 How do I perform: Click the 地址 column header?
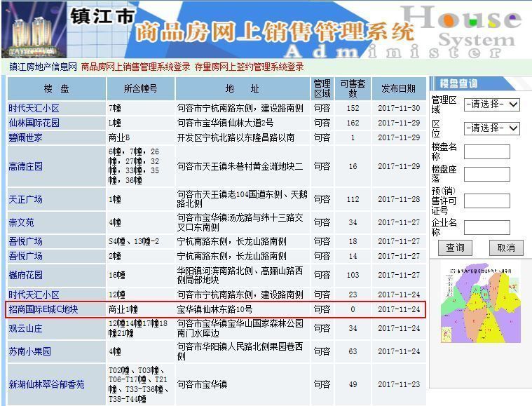pyautogui.click(x=243, y=88)
